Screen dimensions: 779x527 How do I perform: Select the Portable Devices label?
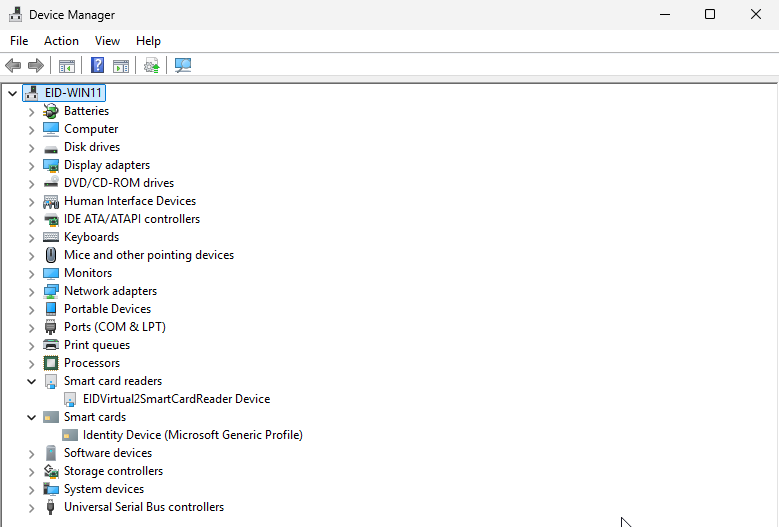click(107, 309)
